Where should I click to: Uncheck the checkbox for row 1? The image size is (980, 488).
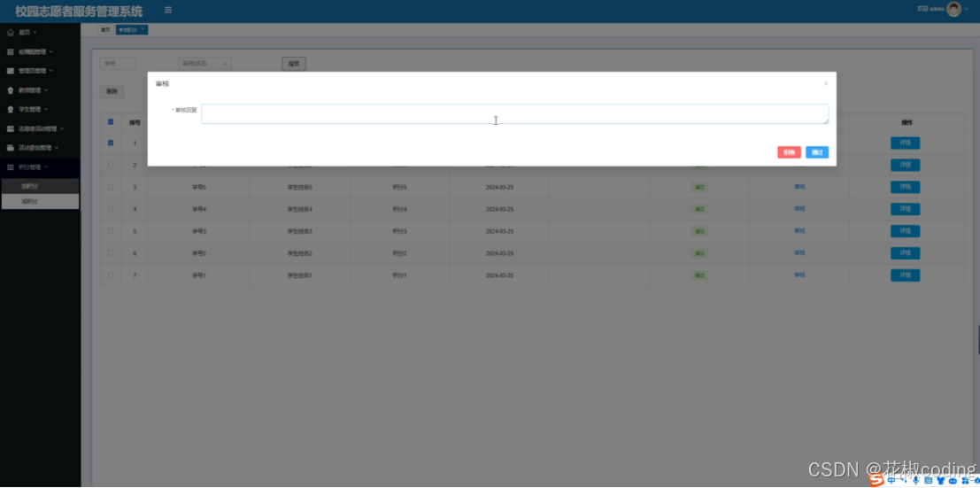tap(111, 143)
